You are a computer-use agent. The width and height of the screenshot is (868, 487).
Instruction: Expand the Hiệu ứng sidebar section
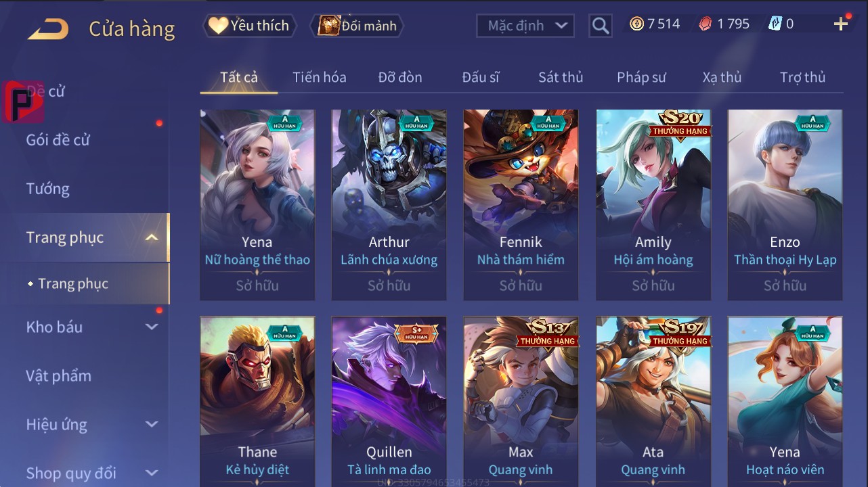point(152,424)
